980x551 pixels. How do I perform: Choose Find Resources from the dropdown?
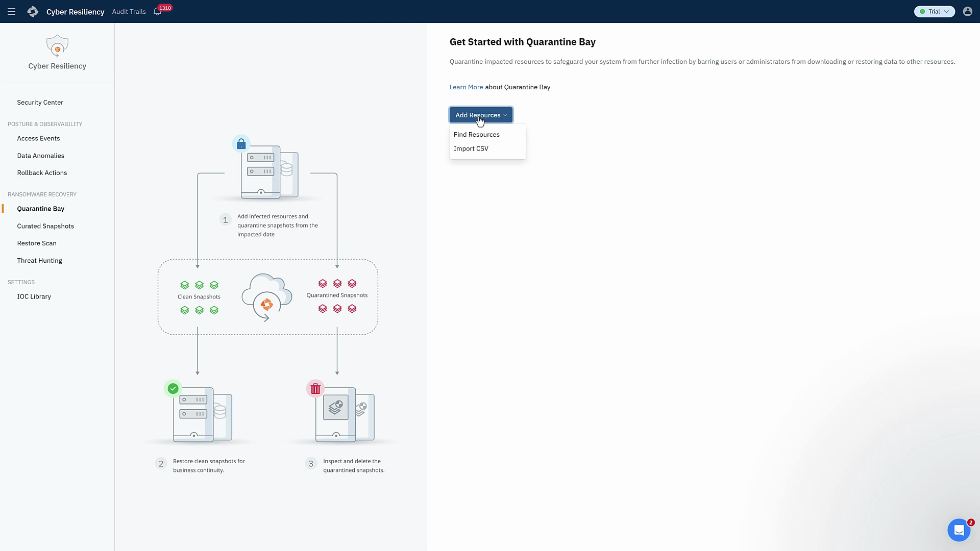(x=477, y=135)
